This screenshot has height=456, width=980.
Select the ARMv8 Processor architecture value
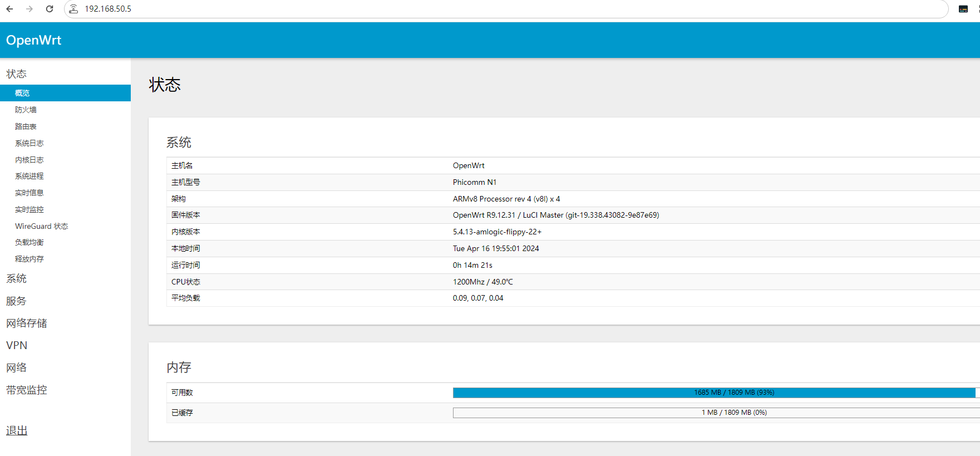[506, 199]
